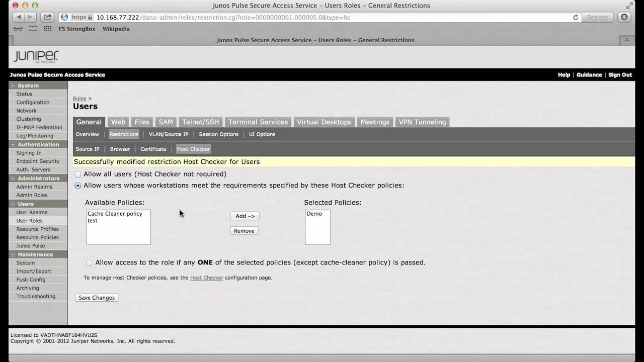Open the VPN Tunneling tab
644x362 pixels.
(422, 122)
